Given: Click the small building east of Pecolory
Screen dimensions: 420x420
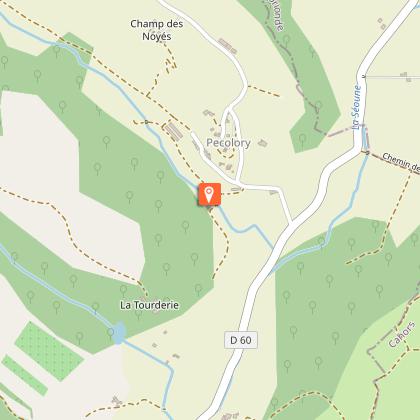Looking at the screenshot, I should [x=263, y=143].
